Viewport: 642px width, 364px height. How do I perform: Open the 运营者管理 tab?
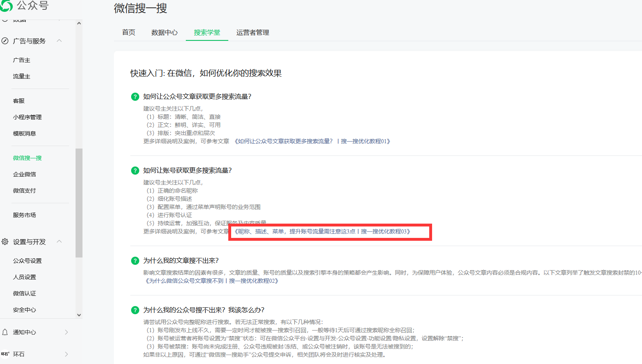(x=253, y=32)
